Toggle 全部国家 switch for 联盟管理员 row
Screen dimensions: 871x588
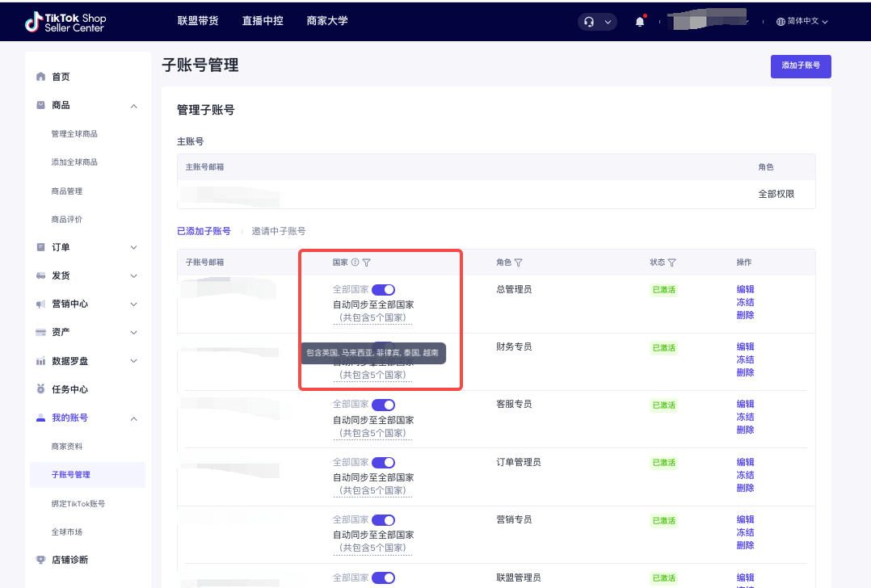383,578
